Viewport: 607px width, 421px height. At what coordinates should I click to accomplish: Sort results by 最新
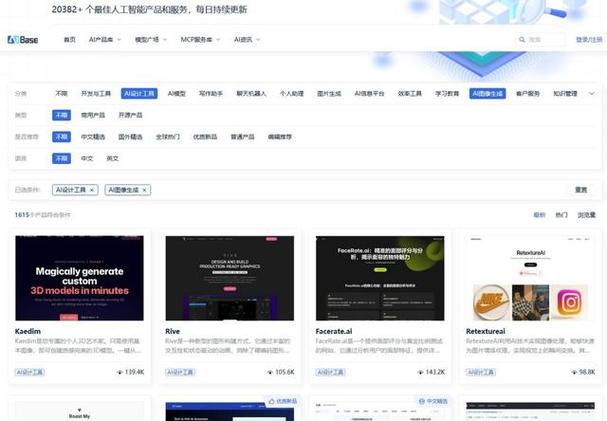[x=539, y=215]
